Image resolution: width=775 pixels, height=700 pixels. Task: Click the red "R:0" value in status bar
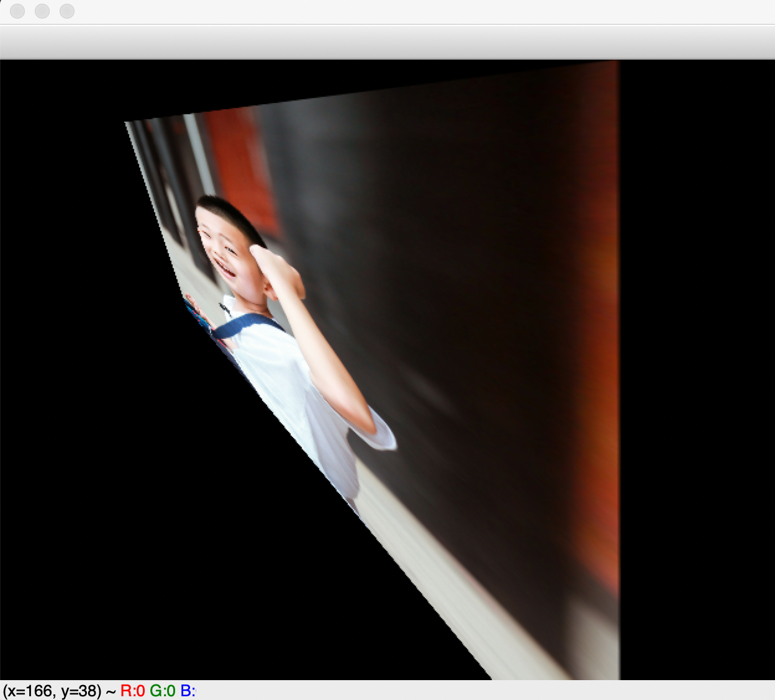tap(132, 691)
